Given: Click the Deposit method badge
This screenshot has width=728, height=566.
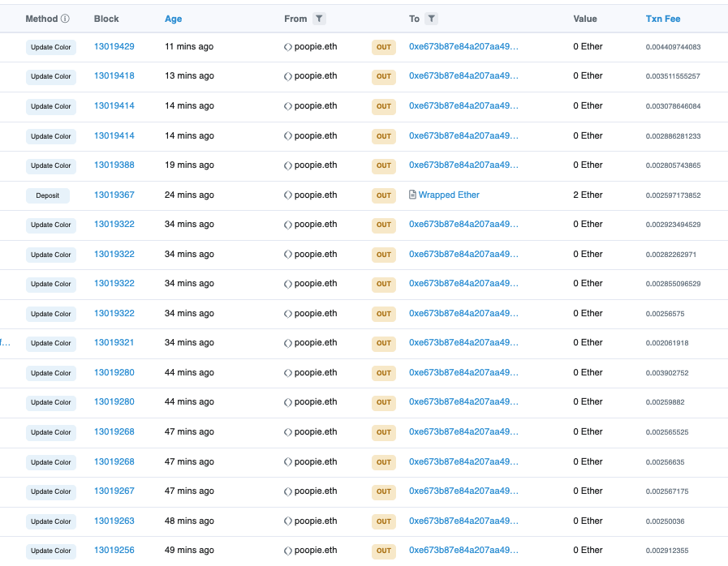Looking at the screenshot, I should (48, 195).
